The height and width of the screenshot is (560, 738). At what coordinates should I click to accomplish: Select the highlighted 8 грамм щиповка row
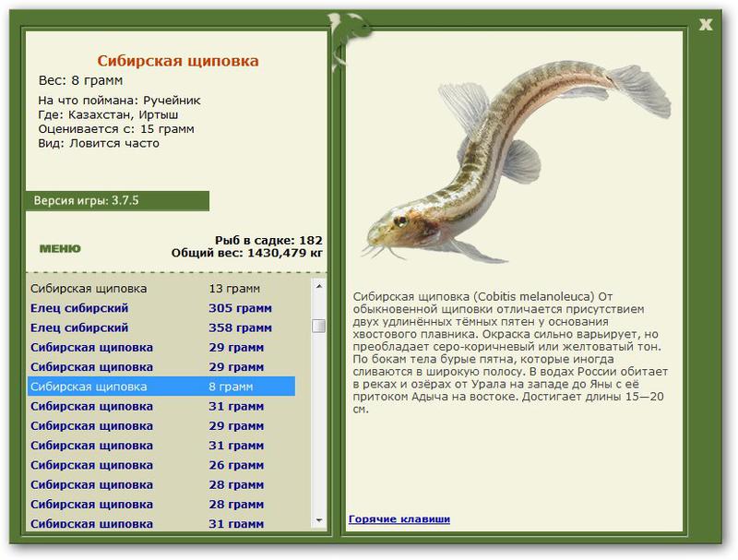pos(161,387)
